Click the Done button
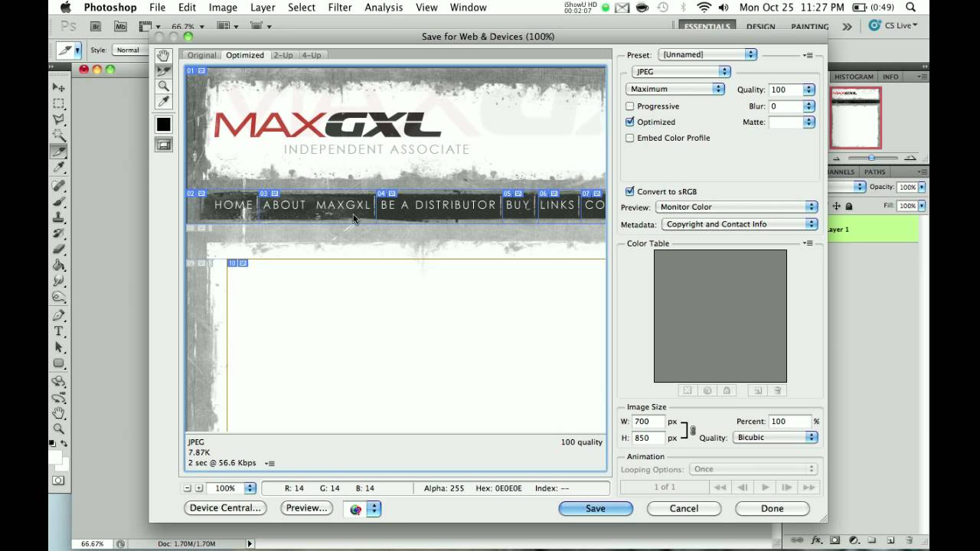This screenshot has width=980, height=551. point(772,508)
